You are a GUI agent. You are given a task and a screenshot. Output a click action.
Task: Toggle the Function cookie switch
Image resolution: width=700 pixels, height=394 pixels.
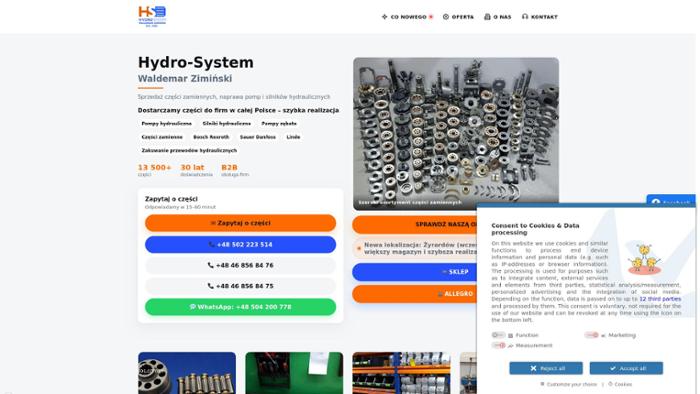tap(498, 335)
